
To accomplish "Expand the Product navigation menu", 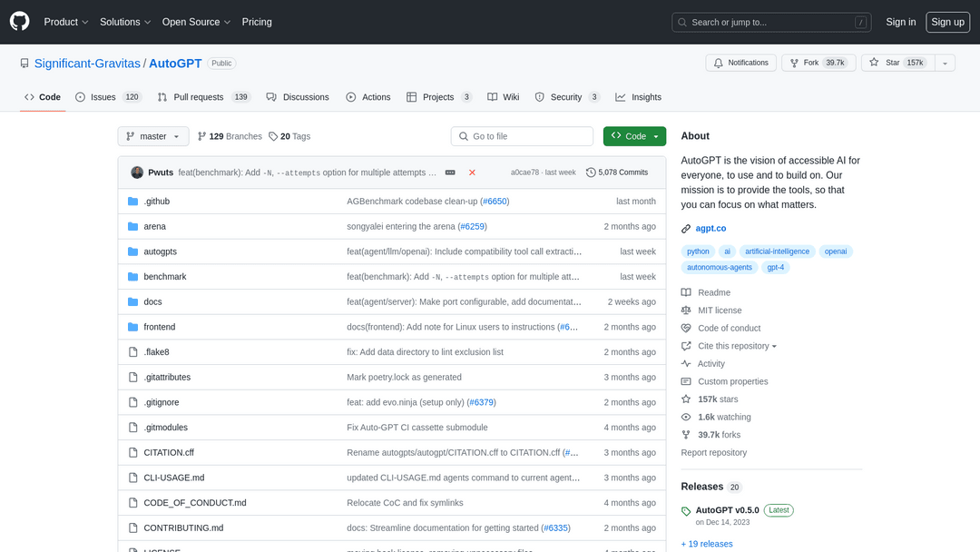I will [x=66, y=22].
